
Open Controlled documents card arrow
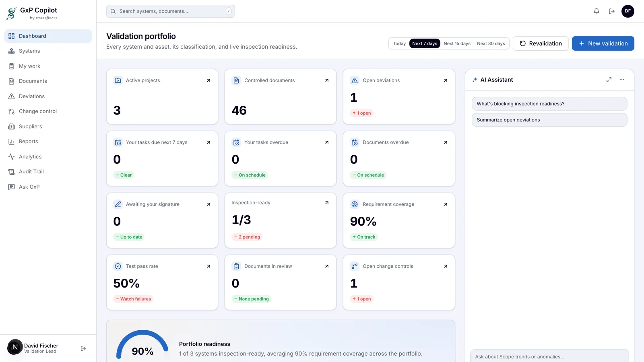point(327,80)
